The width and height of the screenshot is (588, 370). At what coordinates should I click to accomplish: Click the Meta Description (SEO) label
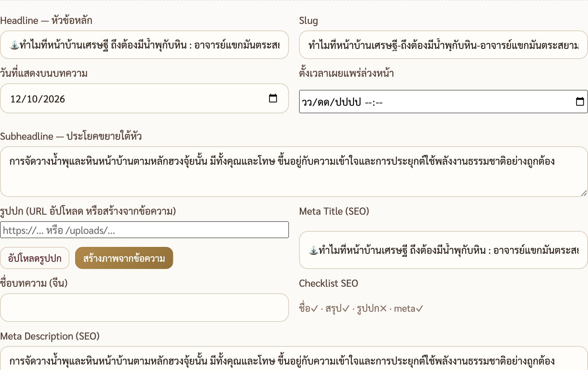click(x=50, y=336)
